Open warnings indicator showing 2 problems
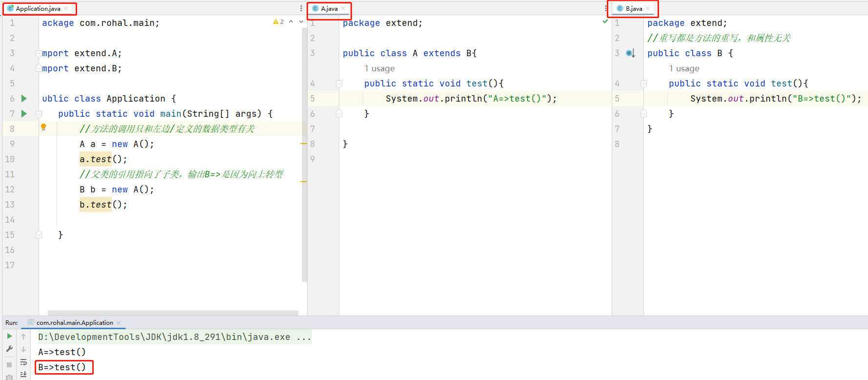This screenshot has height=380, width=868. [x=278, y=22]
